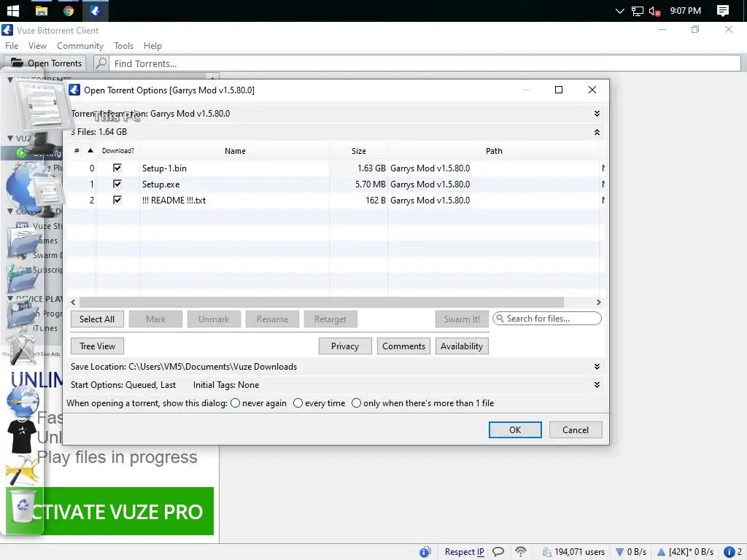747x560 pixels.
Task: Click the Activate Vuze Pro banner
Action: pyautogui.click(x=109, y=511)
